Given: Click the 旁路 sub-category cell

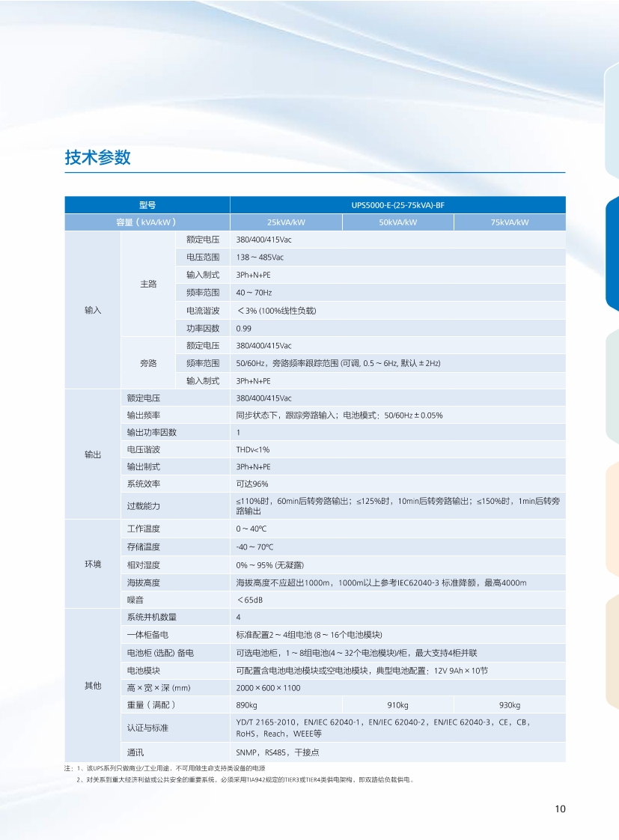Looking at the screenshot, I should click(x=148, y=363).
